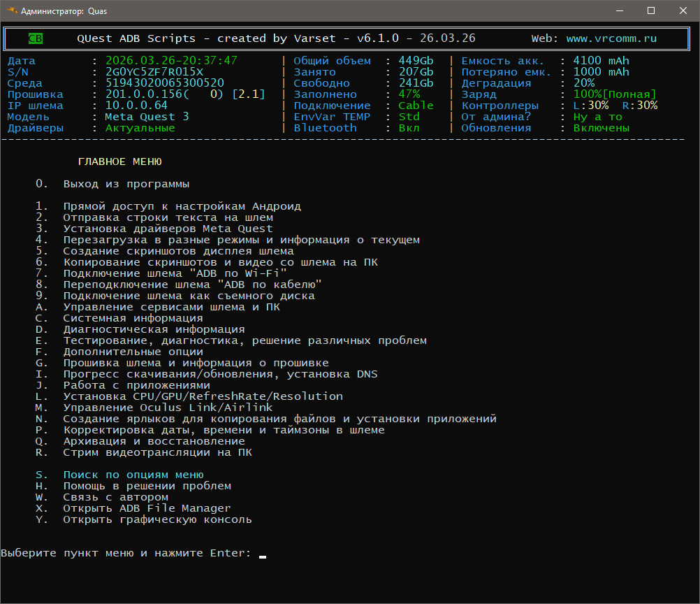Click 'Управление Oculus Link/Airlink' line
This screenshot has height=604, width=700.
168,408
